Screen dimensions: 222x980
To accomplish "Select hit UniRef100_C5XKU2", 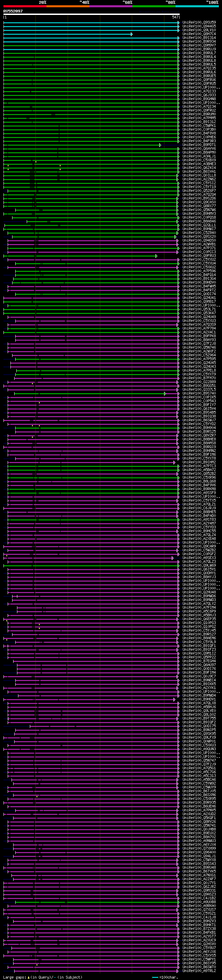I will (x=199, y=267).
